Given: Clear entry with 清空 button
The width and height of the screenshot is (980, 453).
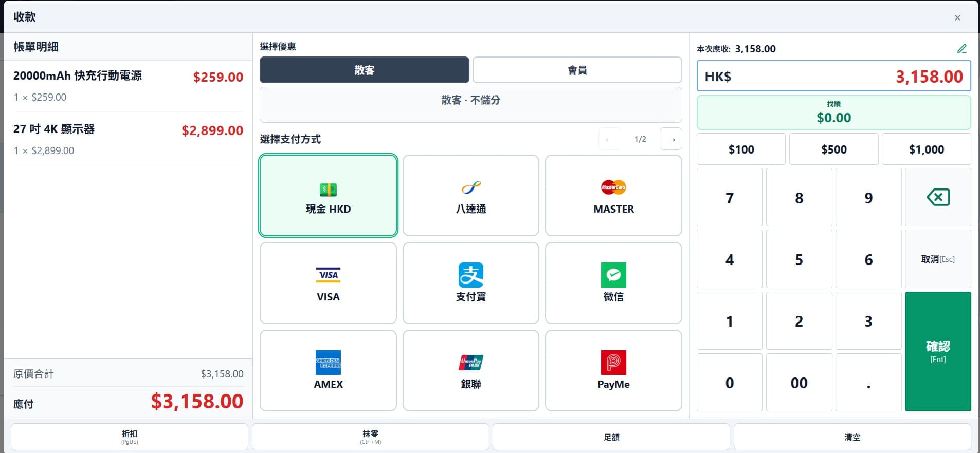Looking at the screenshot, I should click(852, 437).
